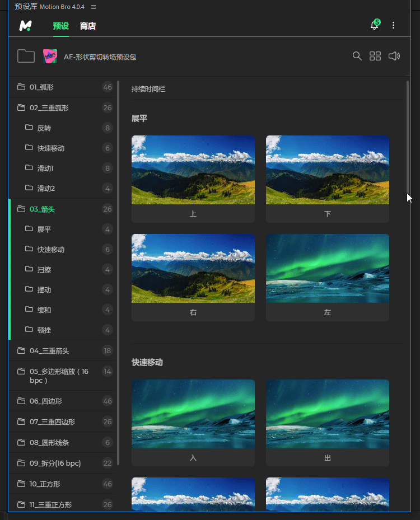The width and height of the screenshot is (420, 520).
Task: Select the 出 preset thumbnail
Action: (328, 423)
